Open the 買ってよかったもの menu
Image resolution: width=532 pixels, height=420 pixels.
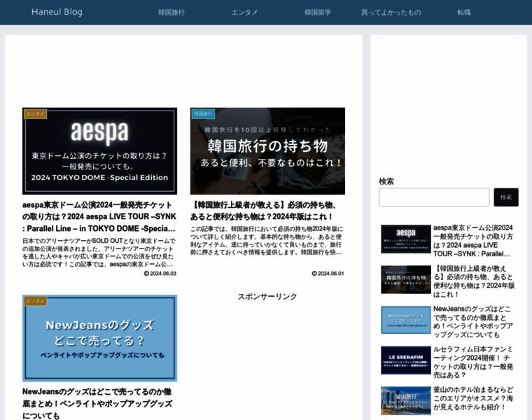(391, 12)
